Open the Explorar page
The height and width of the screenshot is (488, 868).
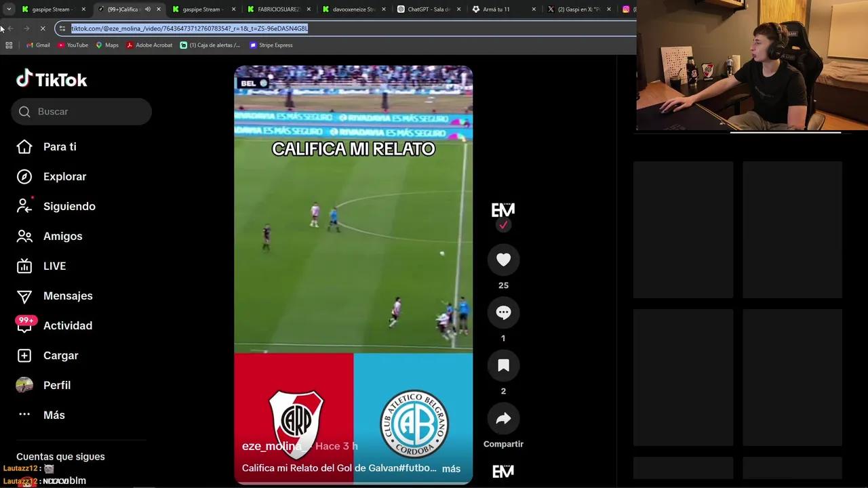64,176
